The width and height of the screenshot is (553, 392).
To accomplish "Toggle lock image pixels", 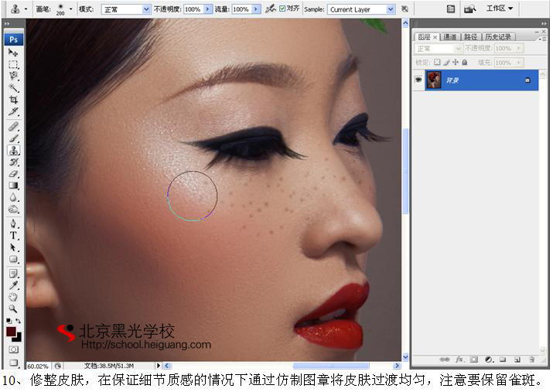I will click(x=446, y=63).
